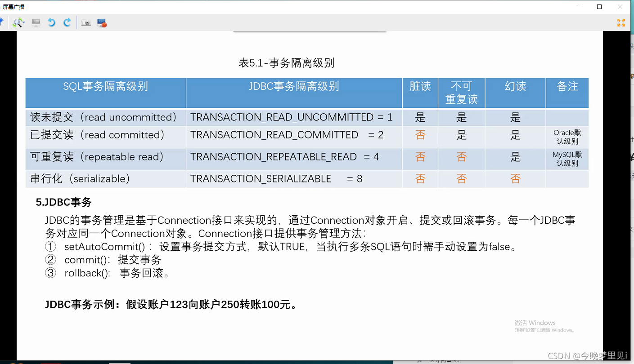Select the 已提交读 (read committed) cell
634x364 pixels.
(106, 137)
